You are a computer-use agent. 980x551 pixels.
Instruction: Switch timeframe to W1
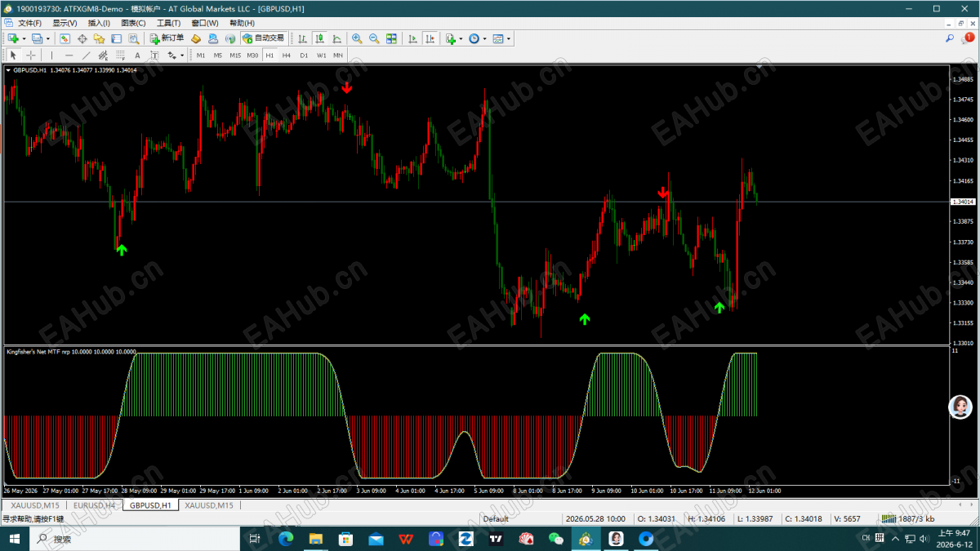click(x=321, y=56)
